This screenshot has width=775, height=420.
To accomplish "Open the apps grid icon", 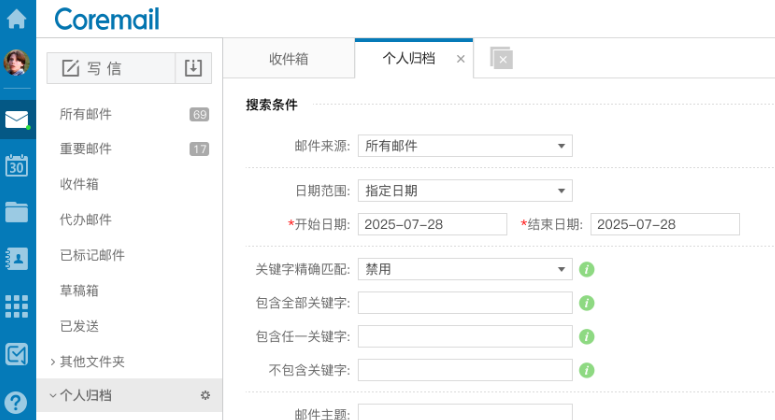I will point(17,305).
